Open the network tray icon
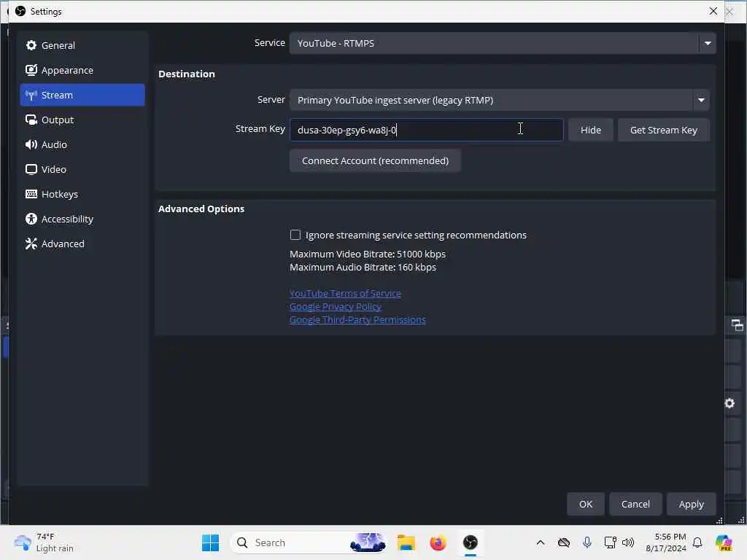Image resolution: width=747 pixels, height=560 pixels. tap(611, 542)
